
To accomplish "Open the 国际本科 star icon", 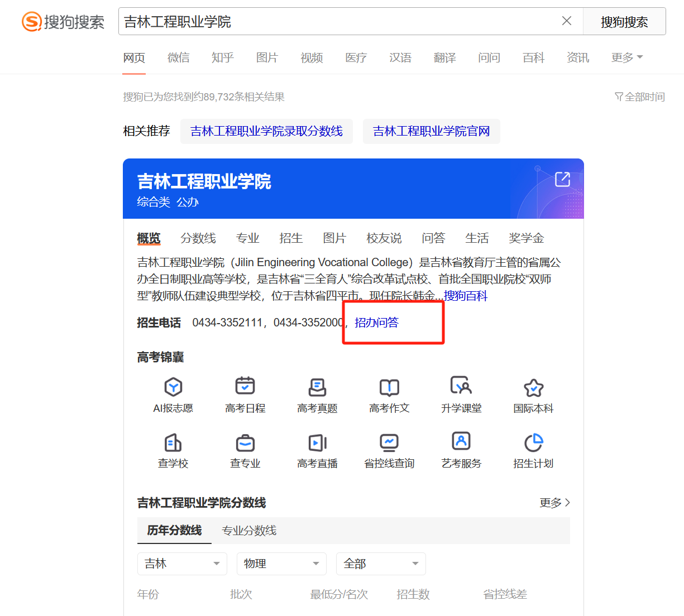I will 533,388.
